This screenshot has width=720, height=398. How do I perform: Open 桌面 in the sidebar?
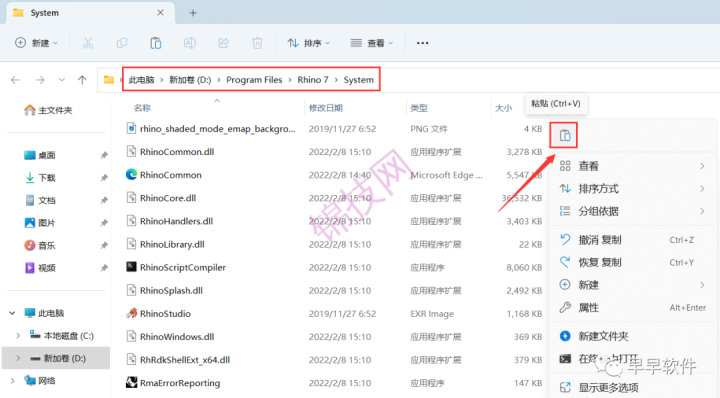[39, 155]
